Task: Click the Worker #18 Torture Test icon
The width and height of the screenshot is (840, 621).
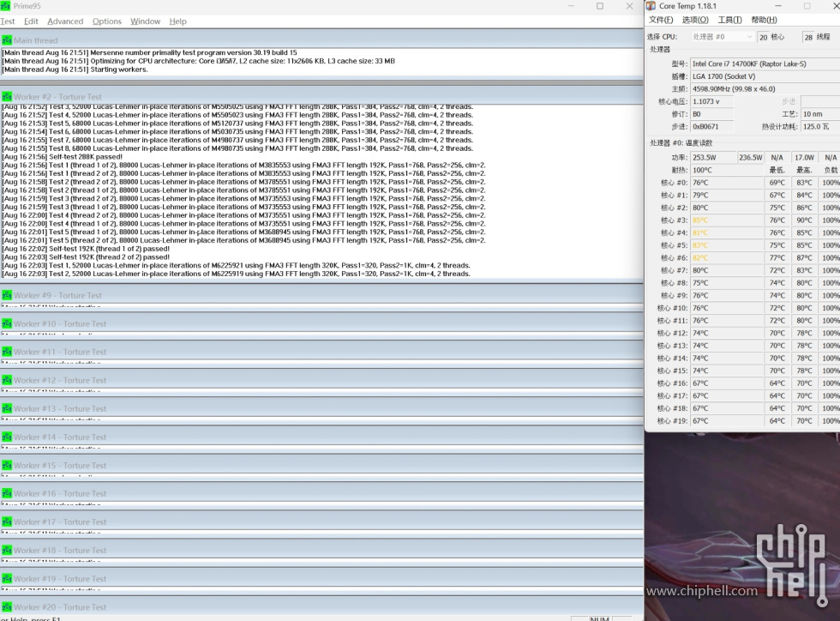Action: [7, 550]
